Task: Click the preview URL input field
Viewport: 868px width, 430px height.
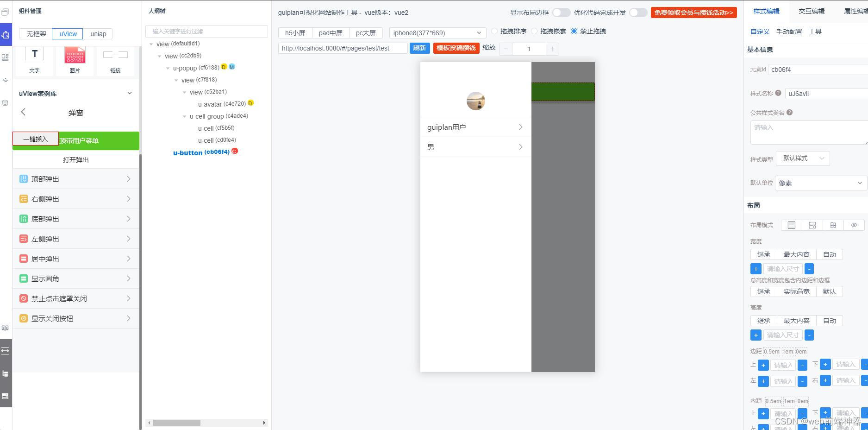Action: pyautogui.click(x=343, y=48)
